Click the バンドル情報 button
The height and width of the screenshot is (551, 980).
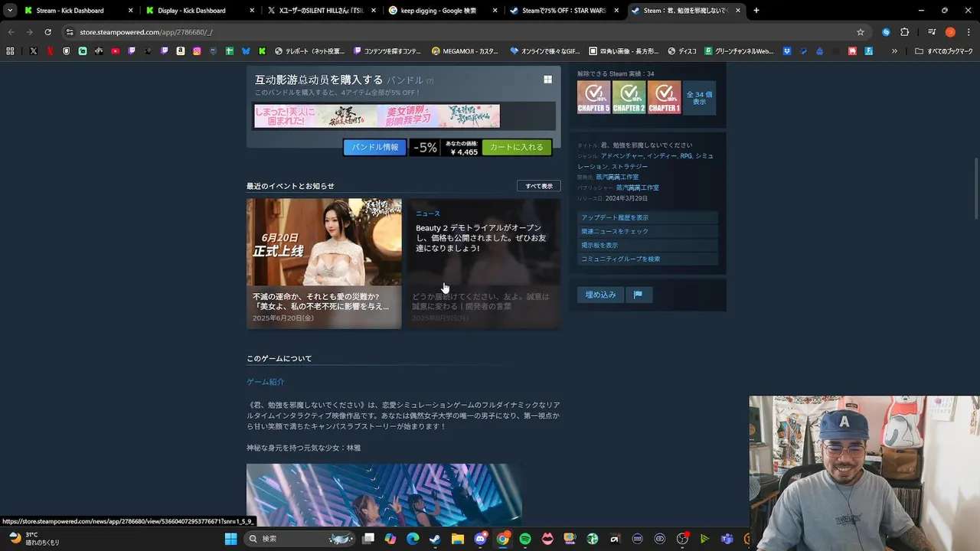tap(374, 148)
